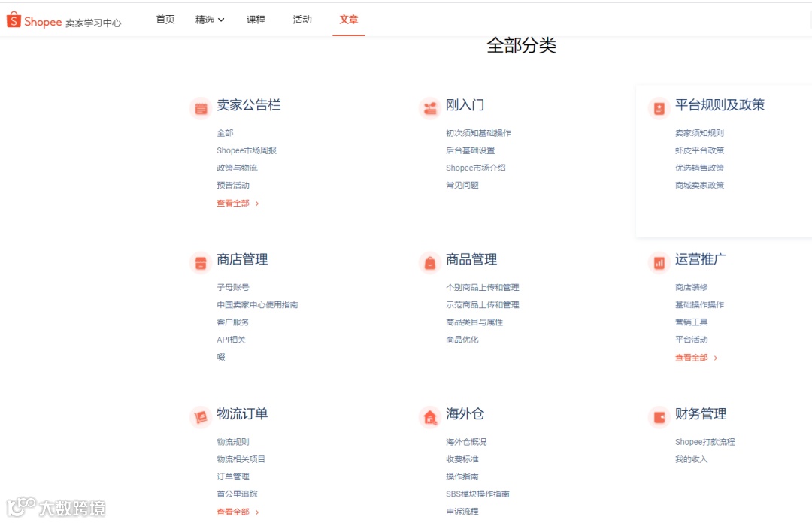Open 卖家须知规则 link
The width and height of the screenshot is (812, 523).
(699, 133)
